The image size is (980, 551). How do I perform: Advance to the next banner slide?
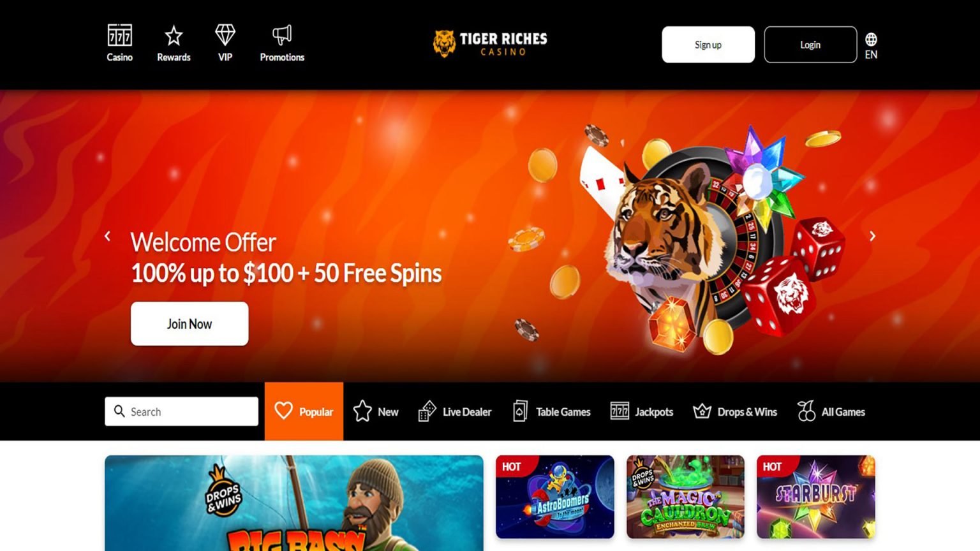(x=872, y=236)
